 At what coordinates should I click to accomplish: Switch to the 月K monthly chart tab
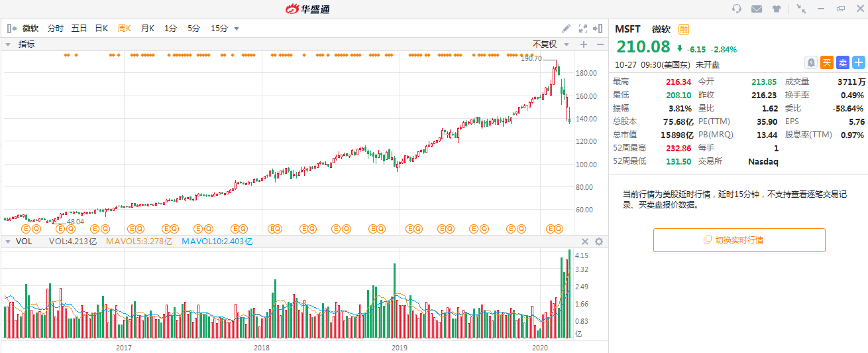tap(147, 29)
